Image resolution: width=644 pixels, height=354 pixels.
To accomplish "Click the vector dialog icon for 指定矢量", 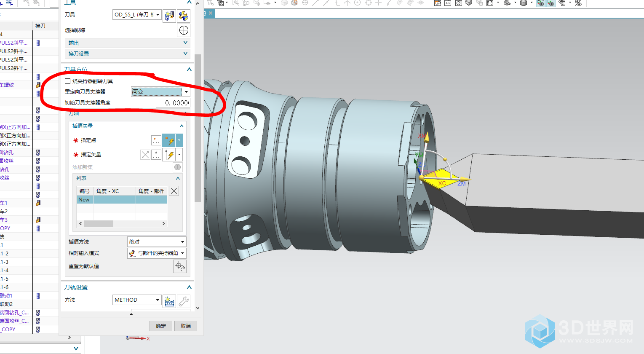I will point(156,155).
